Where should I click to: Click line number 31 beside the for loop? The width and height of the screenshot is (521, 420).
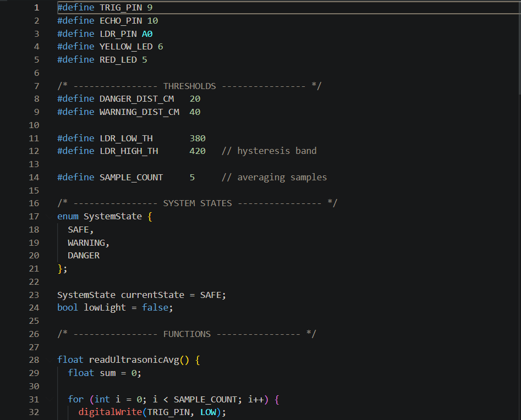click(x=34, y=400)
